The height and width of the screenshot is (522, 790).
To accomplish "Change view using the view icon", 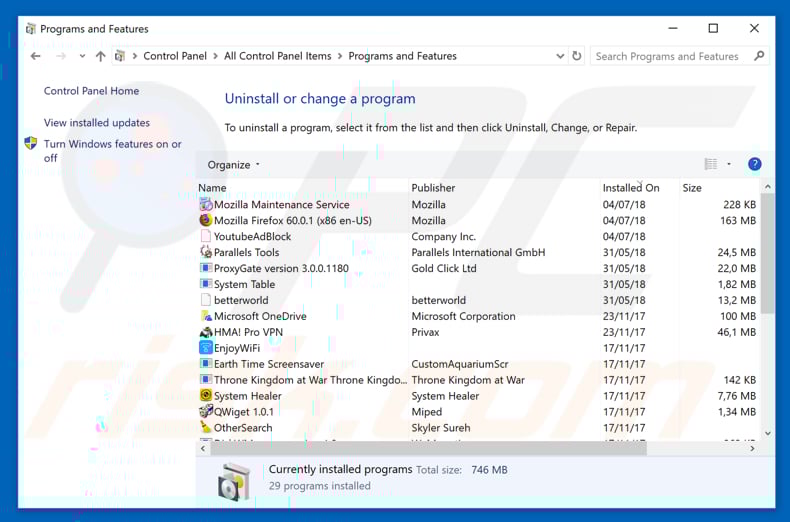I will 710,164.
